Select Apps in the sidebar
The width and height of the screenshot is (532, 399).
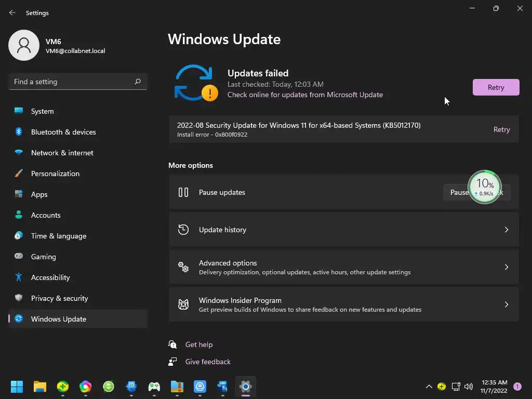click(x=78, y=194)
